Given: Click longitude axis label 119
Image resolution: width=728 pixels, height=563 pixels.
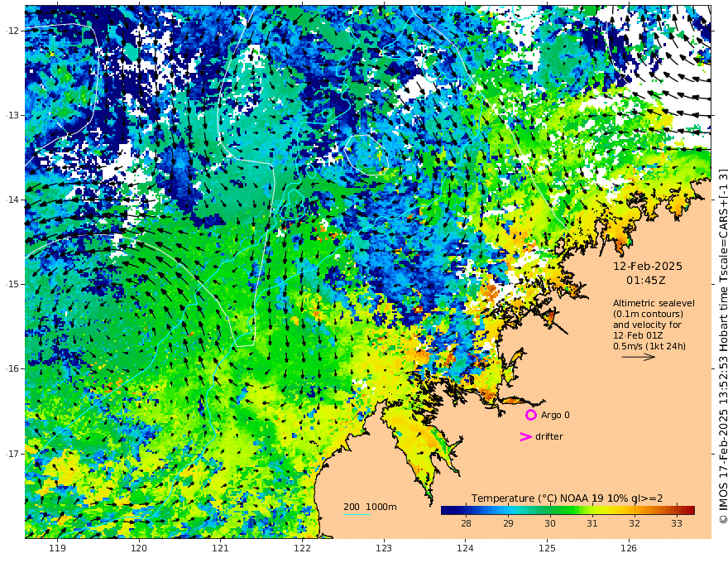Looking at the screenshot, I should coord(58,548).
